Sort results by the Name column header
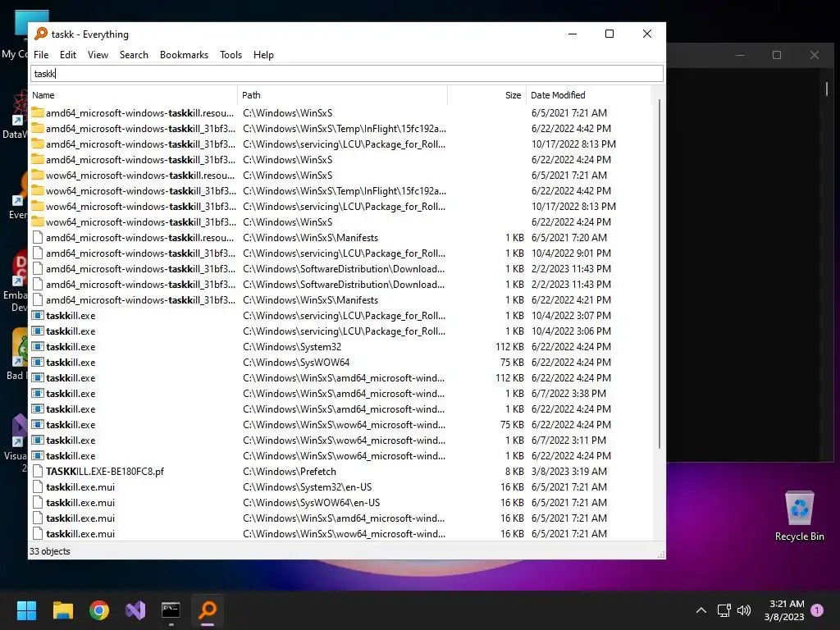The width and height of the screenshot is (840, 630). pyautogui.click(x=133, y=95)
